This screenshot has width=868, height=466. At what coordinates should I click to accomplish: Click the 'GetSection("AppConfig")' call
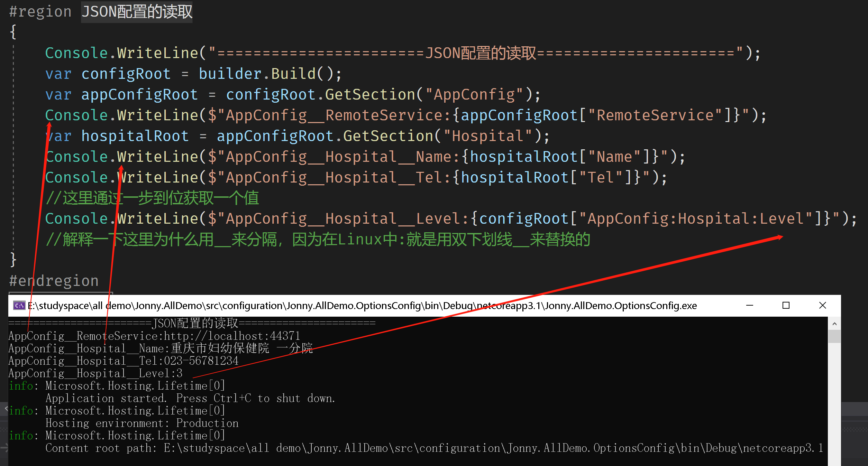tap(428, 94)
